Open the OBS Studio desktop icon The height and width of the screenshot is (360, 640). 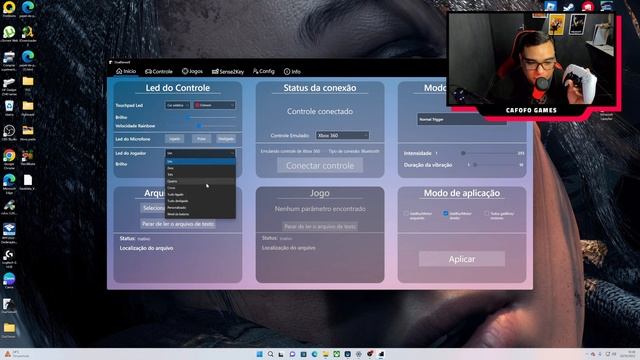pyautogui.click(x=9, y=133)
